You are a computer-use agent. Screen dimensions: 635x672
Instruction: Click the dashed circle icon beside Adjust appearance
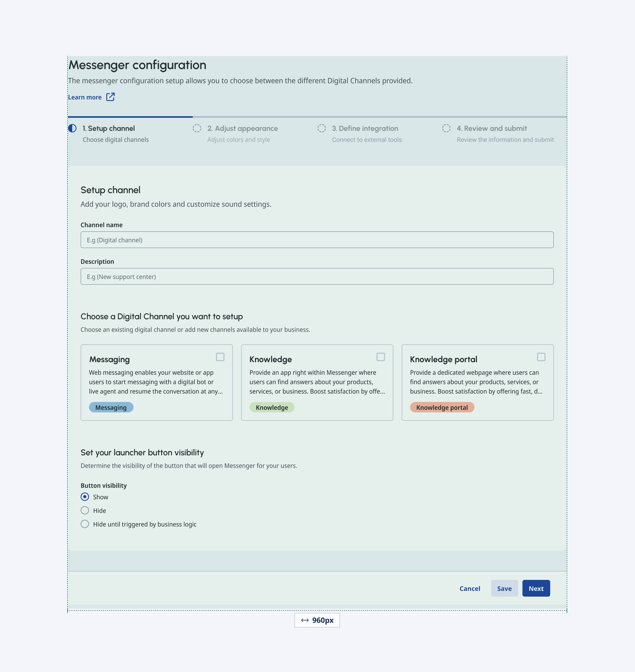click(x=197, y=128)
